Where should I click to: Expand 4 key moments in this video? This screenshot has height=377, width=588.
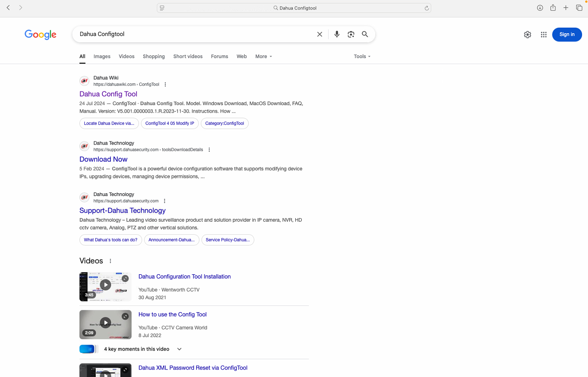[179, 349]
